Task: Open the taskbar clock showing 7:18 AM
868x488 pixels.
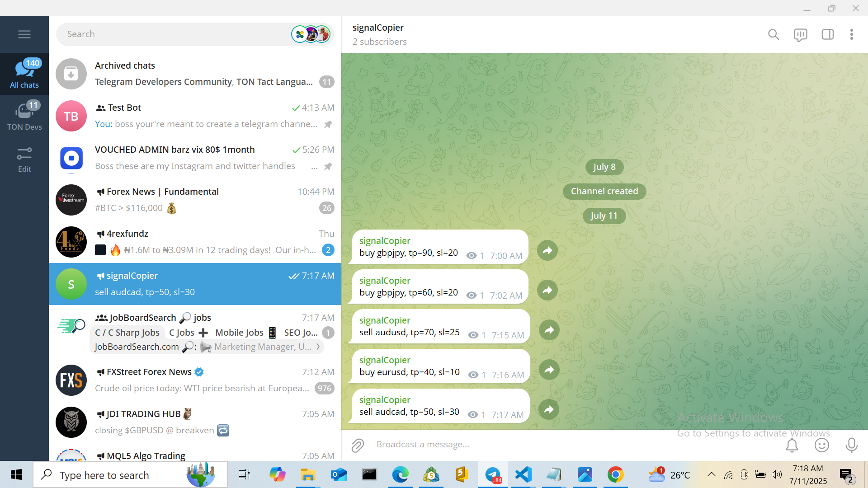Action: (x=808, y=475)
